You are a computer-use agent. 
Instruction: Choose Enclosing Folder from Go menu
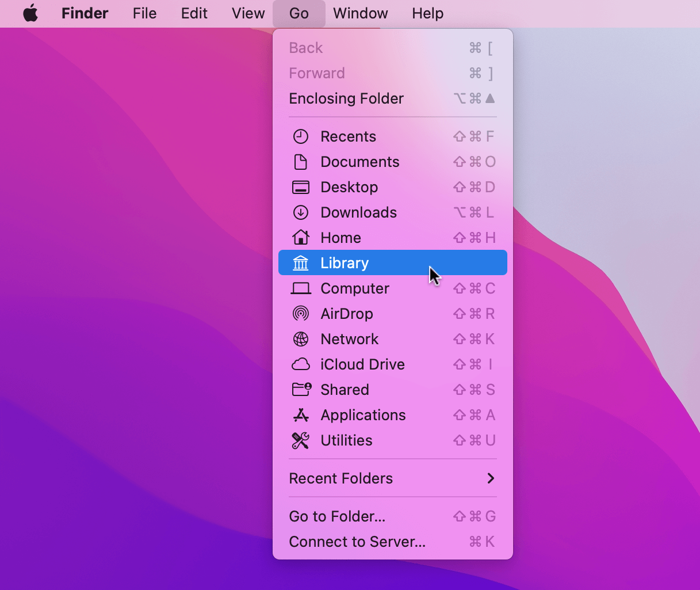tap(393, 98)
